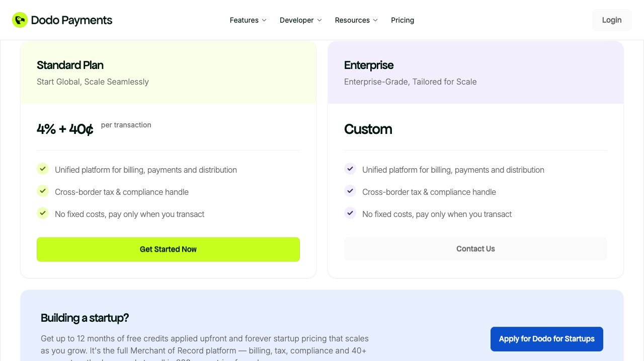Screen dimensions: 644x361
Task: Click Standard Plan unified platform check icon
Action: point(43,169)
